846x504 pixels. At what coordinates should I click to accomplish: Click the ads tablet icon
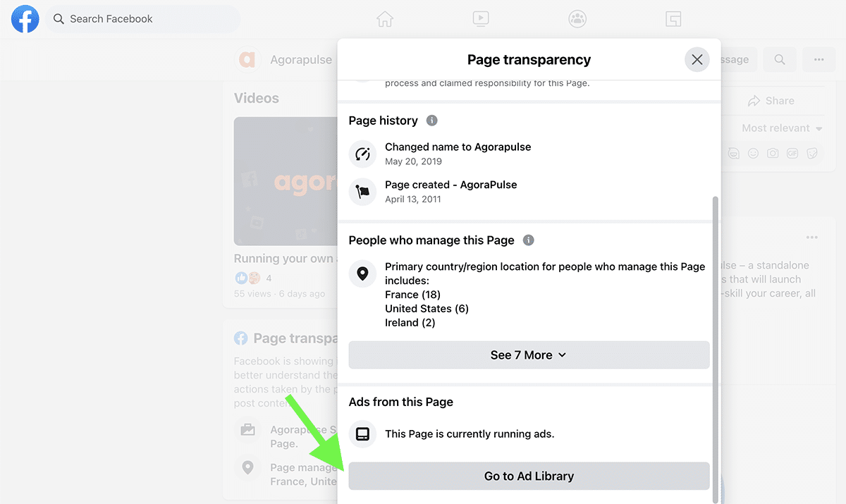pos(362,434)
